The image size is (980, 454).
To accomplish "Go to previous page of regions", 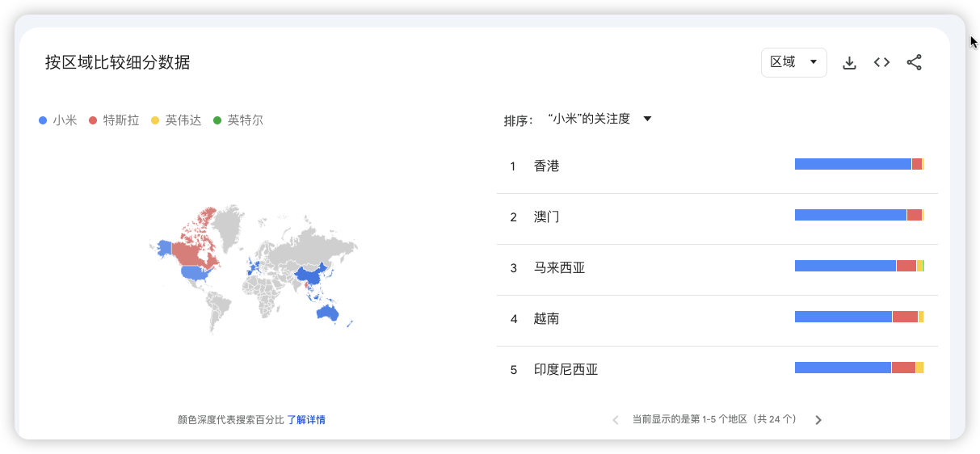I will point(616,420).
